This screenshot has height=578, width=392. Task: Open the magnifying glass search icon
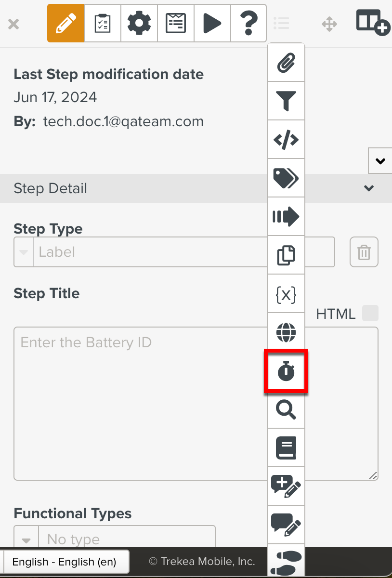click(x=286, y=410)
